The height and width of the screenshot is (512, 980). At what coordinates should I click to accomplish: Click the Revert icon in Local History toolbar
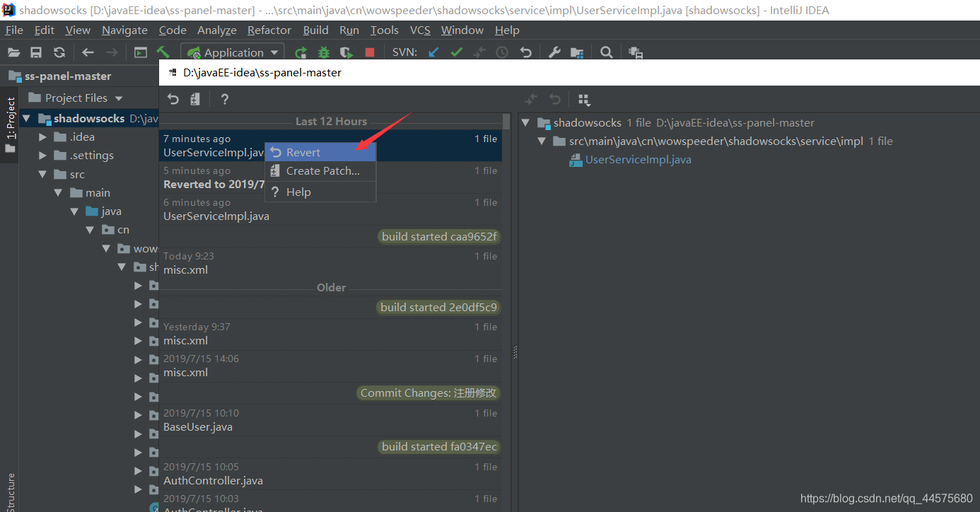pos(173,99)
